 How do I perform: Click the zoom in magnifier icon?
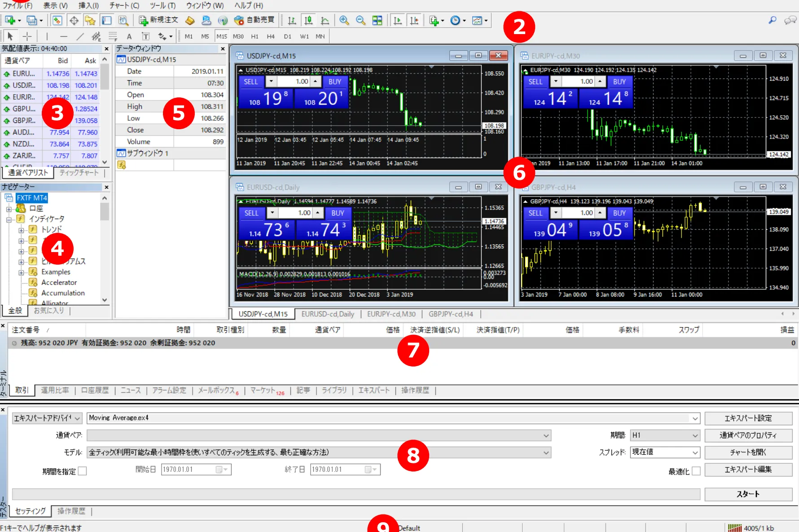(344, 20)
